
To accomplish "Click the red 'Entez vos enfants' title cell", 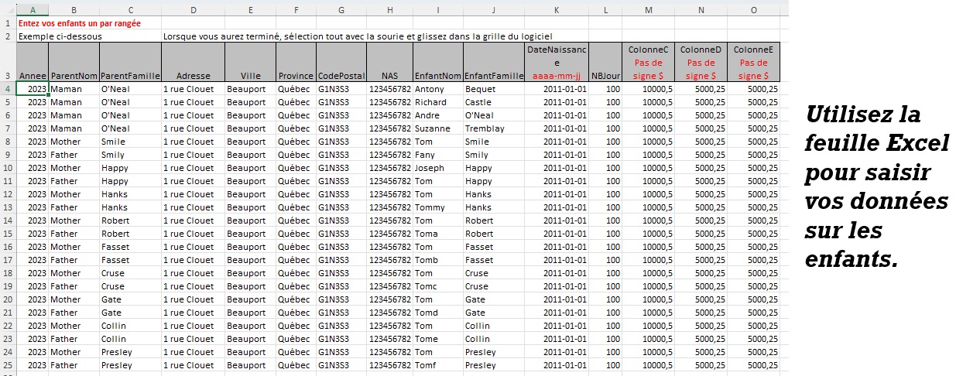I will pos(80,23).
